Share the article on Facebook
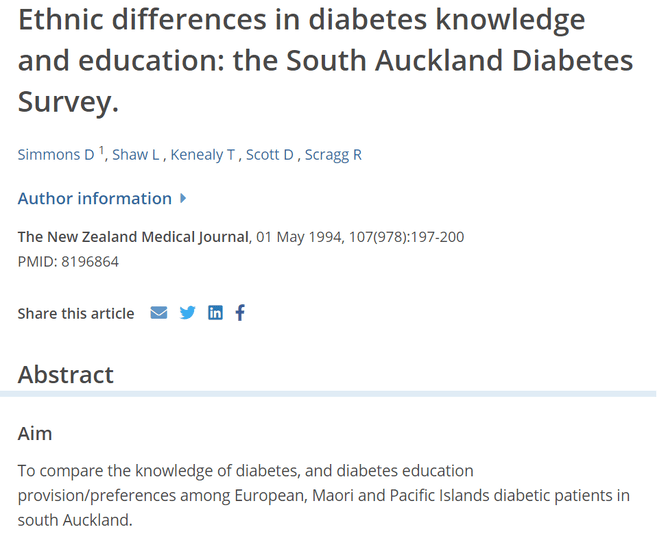This screenshot has width=668, height=536. pyautogui.click(x=240, y=313)
